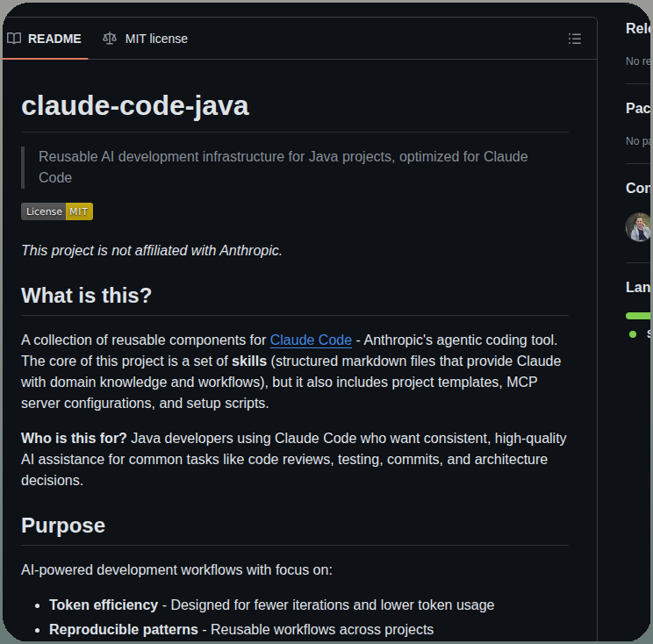Click the License MIT badge
Screen dimensions: 653x644
[57, 211]
